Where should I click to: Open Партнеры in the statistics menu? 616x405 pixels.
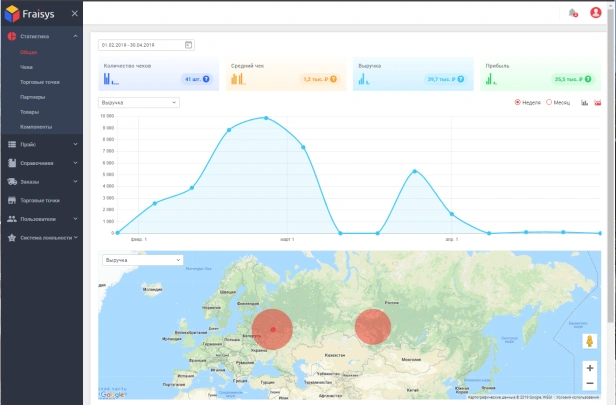tap(31, 97)
